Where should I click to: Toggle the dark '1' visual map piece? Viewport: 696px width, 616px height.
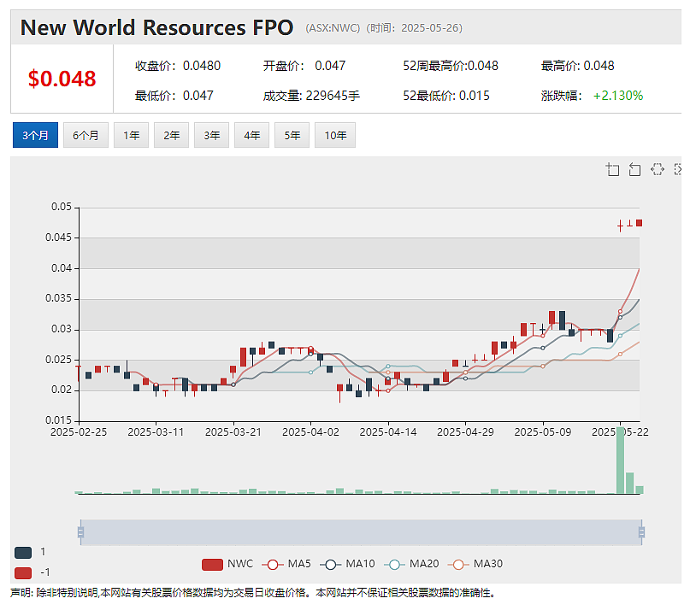(x=23, y=553)
